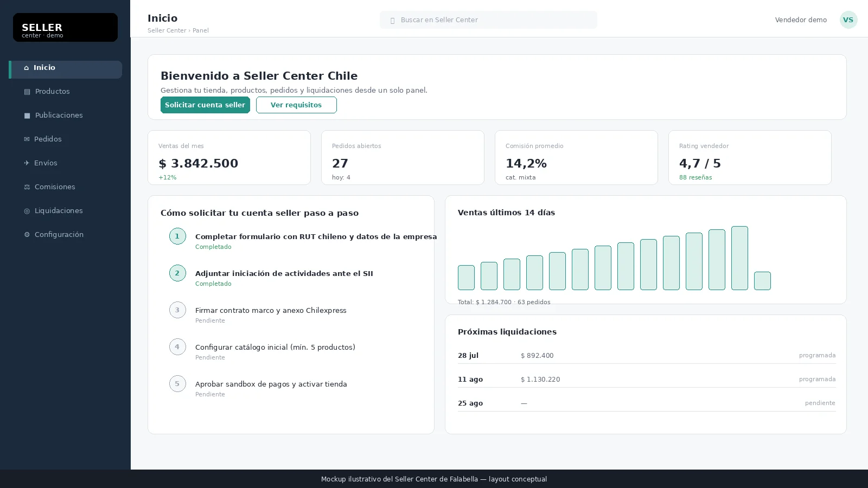This screenshot has height=488, width=868.
Task: Click the 88 reseñas link
Action: coord(695,178)
